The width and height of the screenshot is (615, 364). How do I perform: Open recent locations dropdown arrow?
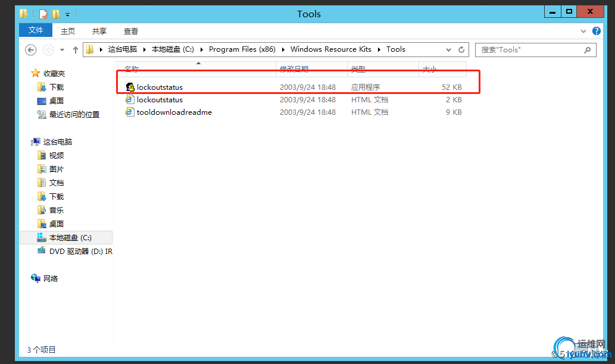62,50
